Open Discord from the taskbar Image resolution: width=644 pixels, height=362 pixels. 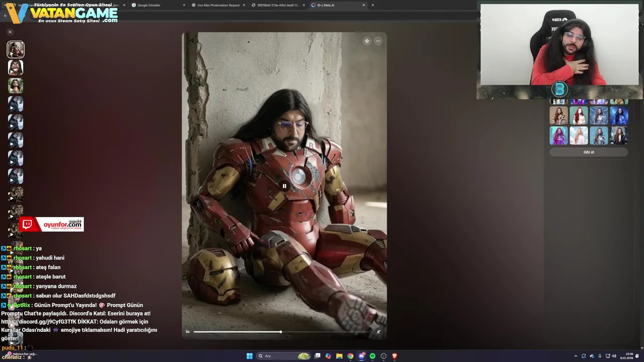[362, 356]
